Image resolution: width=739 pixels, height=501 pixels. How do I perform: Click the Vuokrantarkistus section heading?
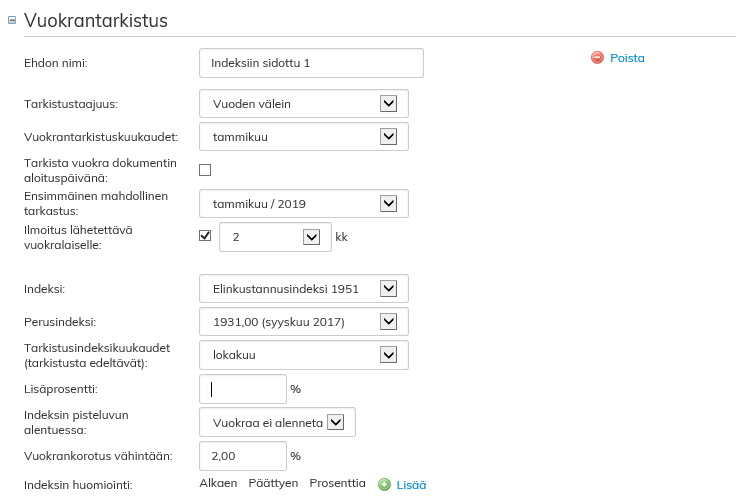click(x=95, y=20)
